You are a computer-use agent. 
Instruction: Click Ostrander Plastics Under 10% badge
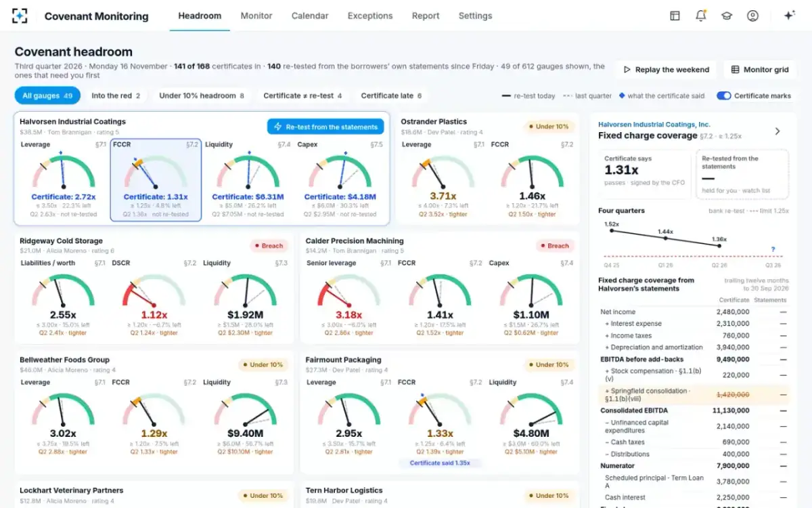pyautogui.click(x=549, y=127)
